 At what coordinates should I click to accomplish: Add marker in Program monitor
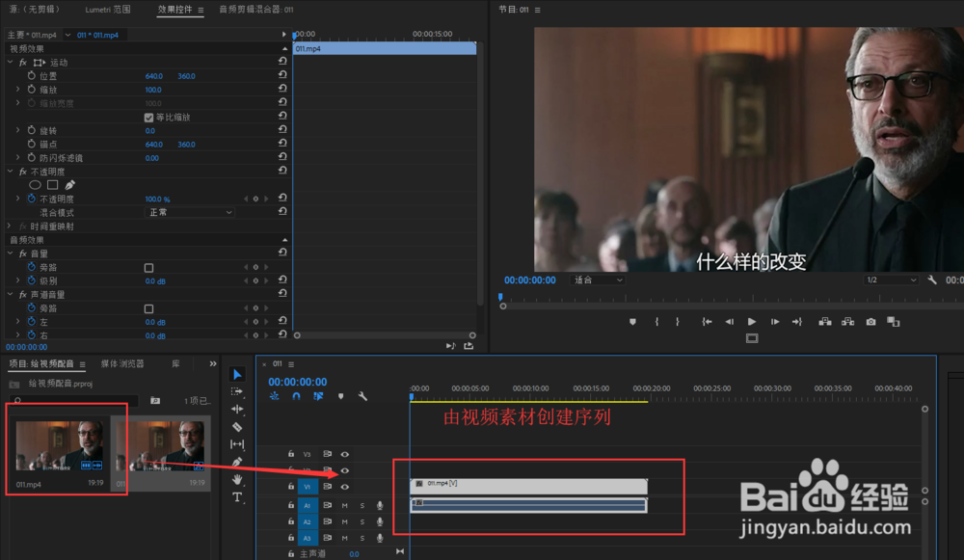click(x=632, y=322)
